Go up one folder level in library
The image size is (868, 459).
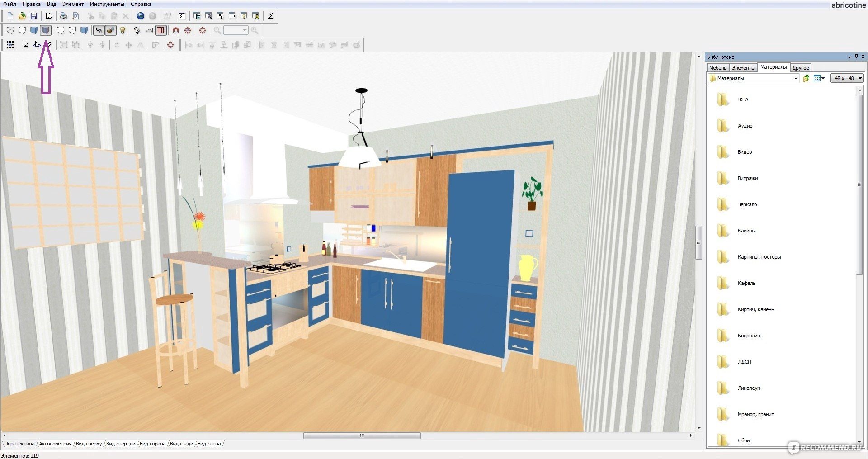pos(806,79)
